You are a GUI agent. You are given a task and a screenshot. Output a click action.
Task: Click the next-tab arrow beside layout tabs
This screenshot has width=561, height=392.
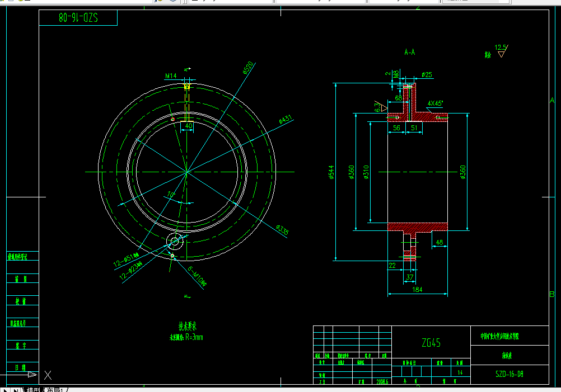[4, 390]
